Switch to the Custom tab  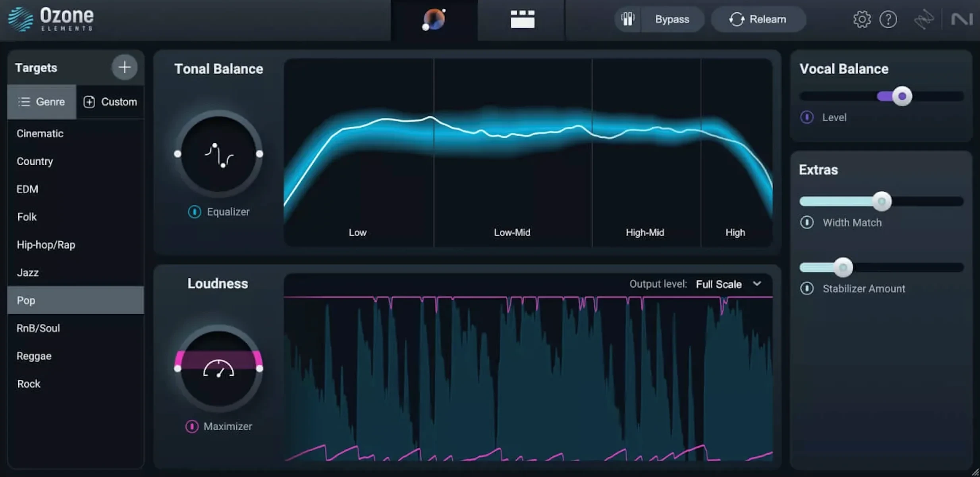pos(111,102)
